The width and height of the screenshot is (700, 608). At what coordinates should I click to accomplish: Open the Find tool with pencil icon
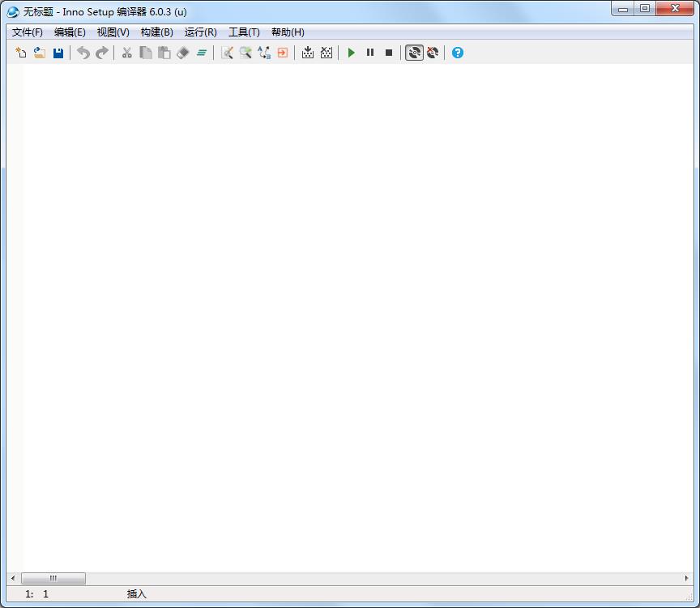[x=227, y=53]
